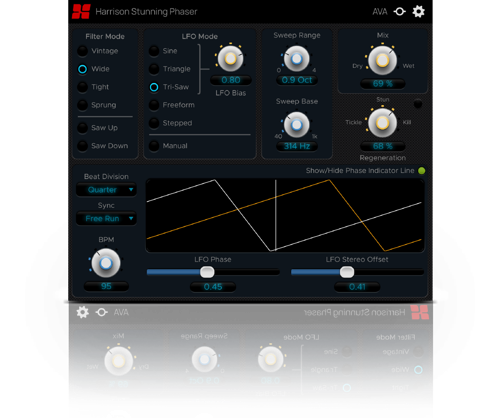This screenshot has height=418, width=500.
Task: Click the Harrison Stunning Phaser title text
Action: click(146, 12)
